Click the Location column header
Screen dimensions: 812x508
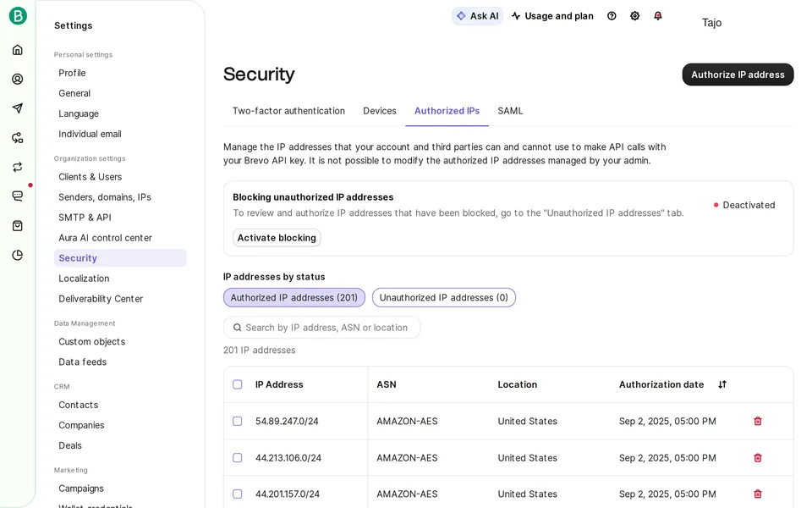518,384
